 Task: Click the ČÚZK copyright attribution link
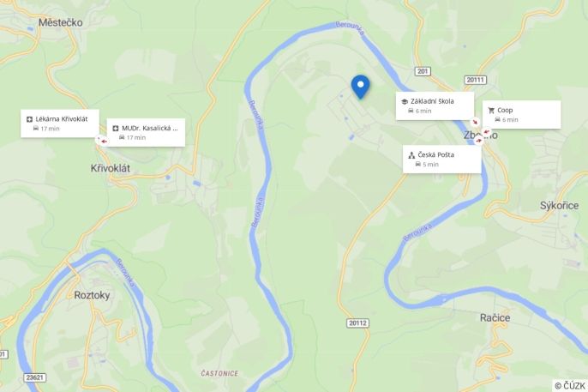(570, 386)
